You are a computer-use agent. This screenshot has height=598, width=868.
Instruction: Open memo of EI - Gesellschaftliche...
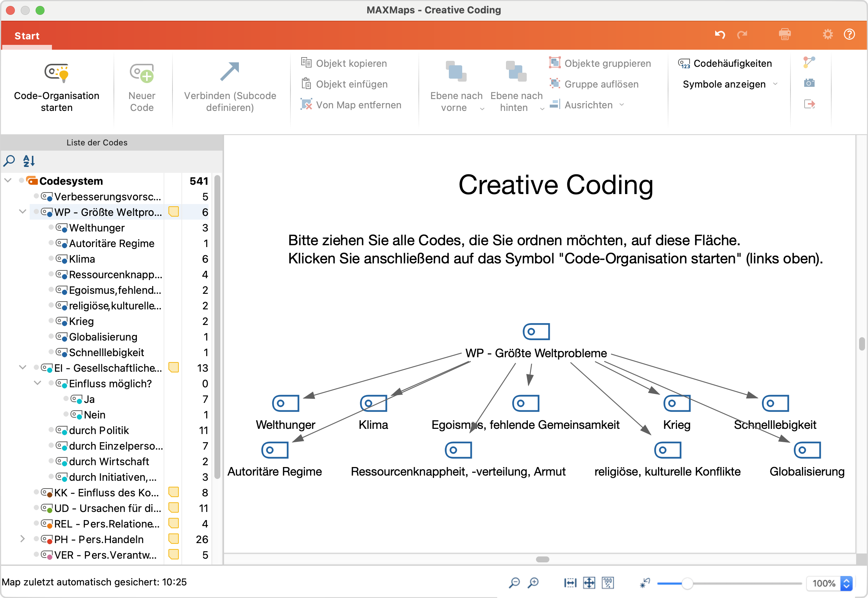tap(174, 368)
